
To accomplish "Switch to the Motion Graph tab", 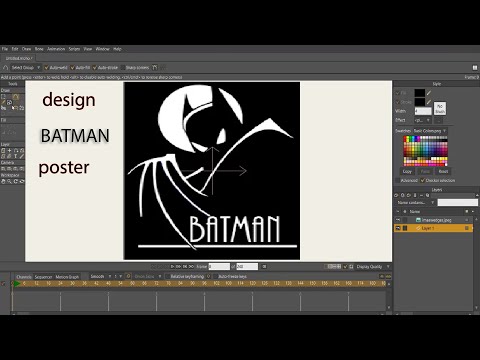I will pyautogui.click(x=67, y=277).
